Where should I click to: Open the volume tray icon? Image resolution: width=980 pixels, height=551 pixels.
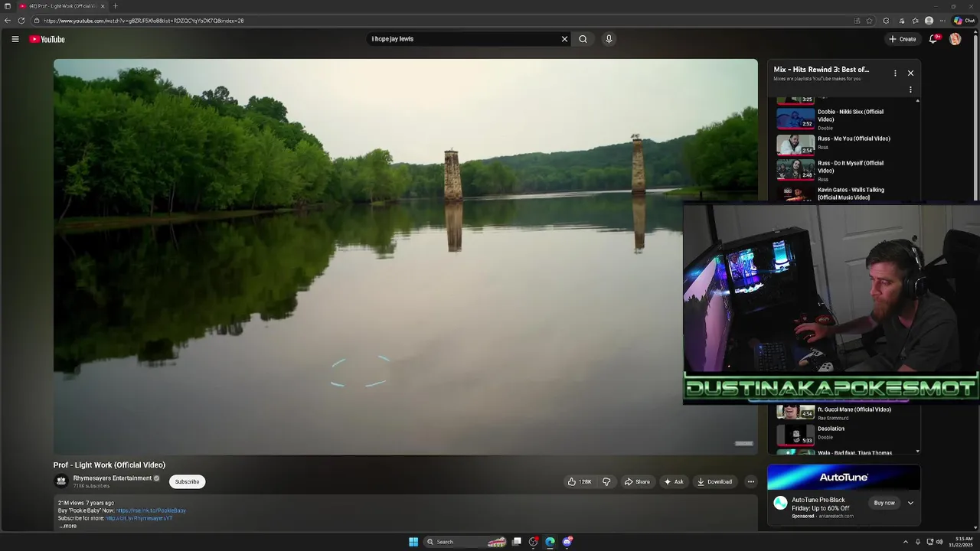(x=939, y=542)
